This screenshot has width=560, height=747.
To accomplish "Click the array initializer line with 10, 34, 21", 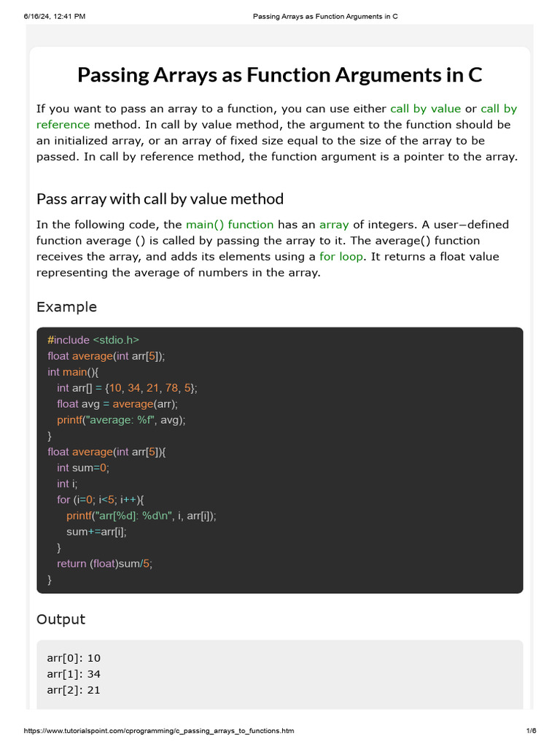I will click(x=127, y=388).
